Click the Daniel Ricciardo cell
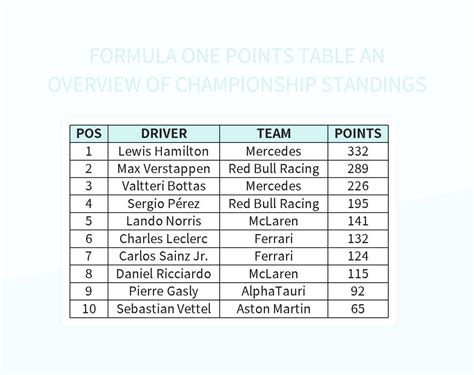Viewport: 474px width, 375px height. [x=164, y=274]
